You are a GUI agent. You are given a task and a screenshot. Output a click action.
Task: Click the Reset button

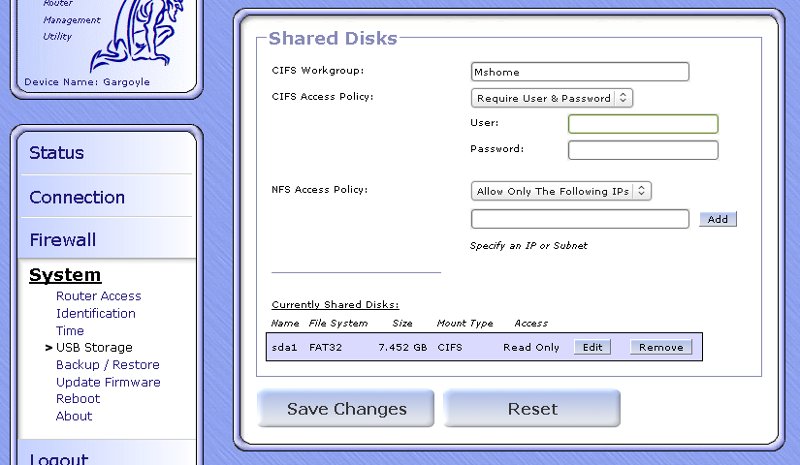coord(532,409)
